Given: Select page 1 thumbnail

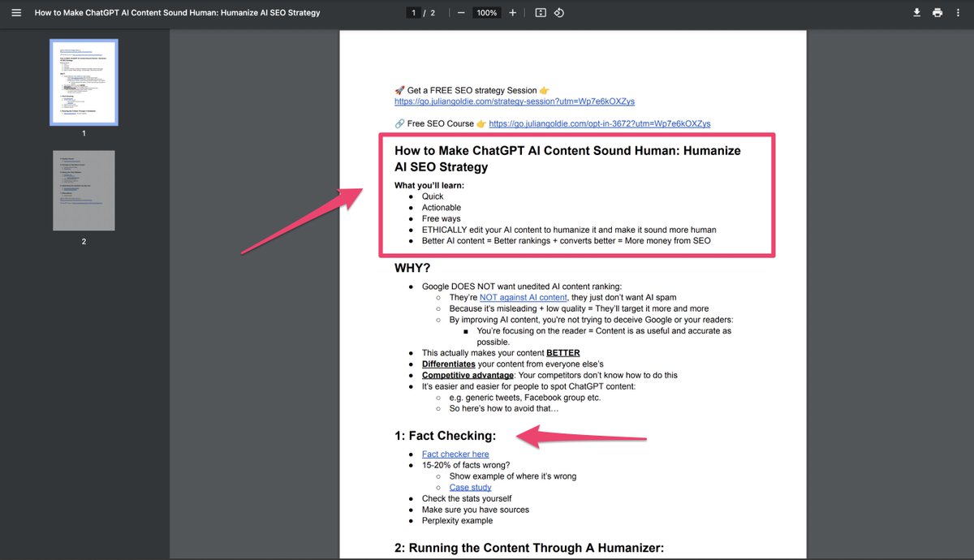Looking at the screenshot, I should [84, 82].
